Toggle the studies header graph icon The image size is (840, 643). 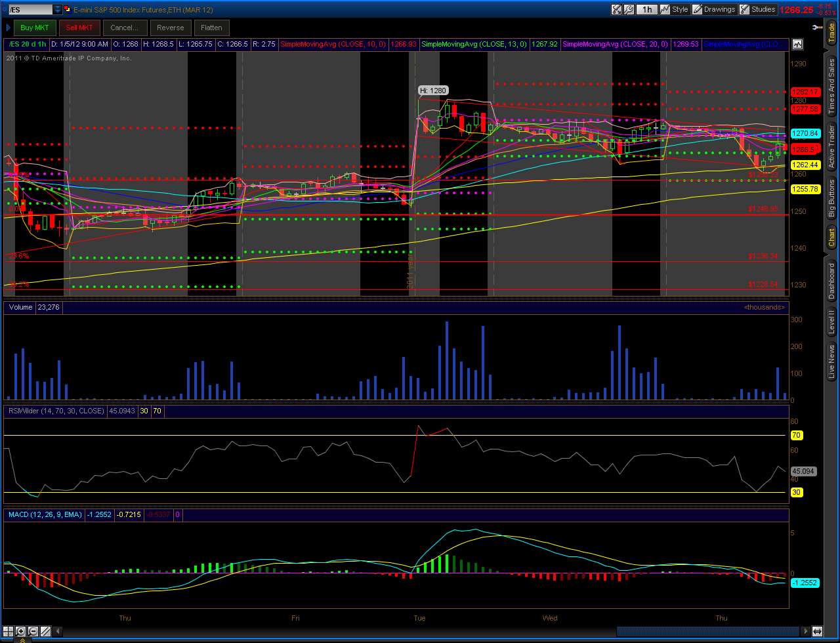797,45
